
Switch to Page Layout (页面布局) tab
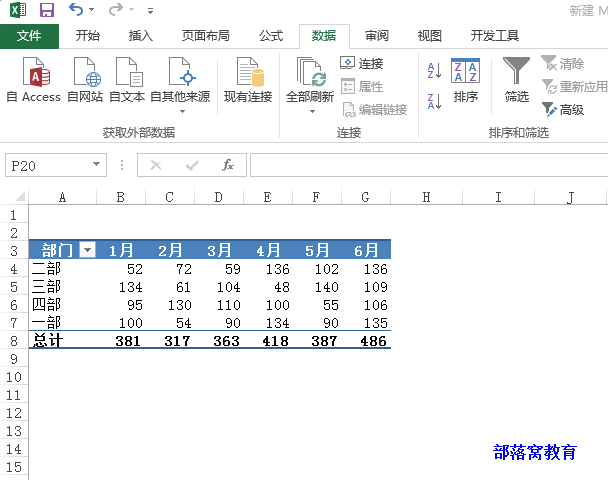pos(206,36)
